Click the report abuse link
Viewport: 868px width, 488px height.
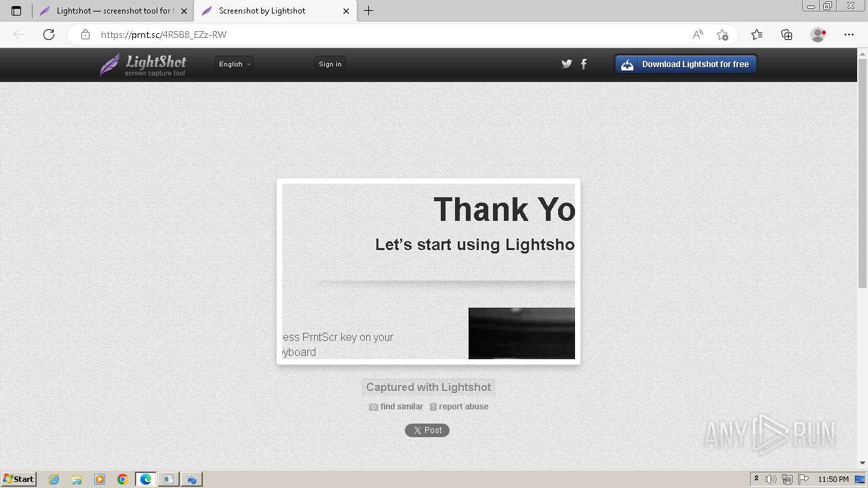[459, 407]
